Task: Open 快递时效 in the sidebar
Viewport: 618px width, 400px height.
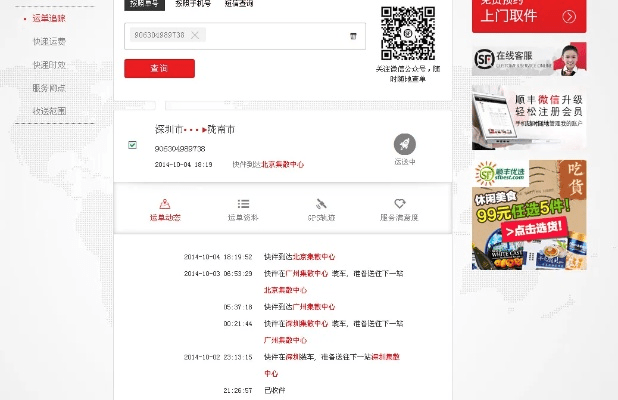Action: point(49,65)
